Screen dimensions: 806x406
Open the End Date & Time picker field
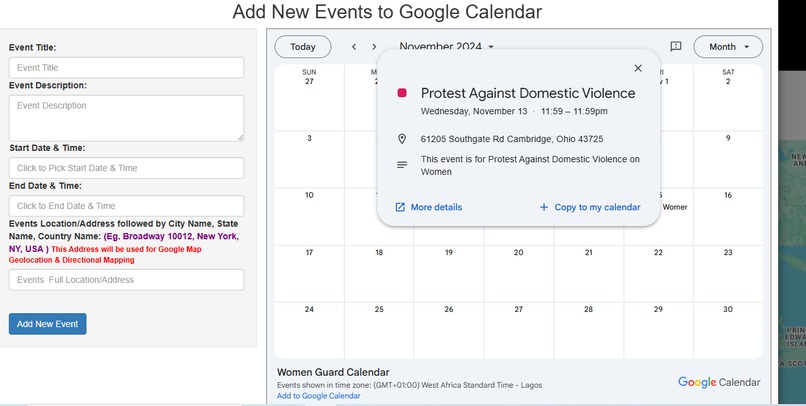126,206
